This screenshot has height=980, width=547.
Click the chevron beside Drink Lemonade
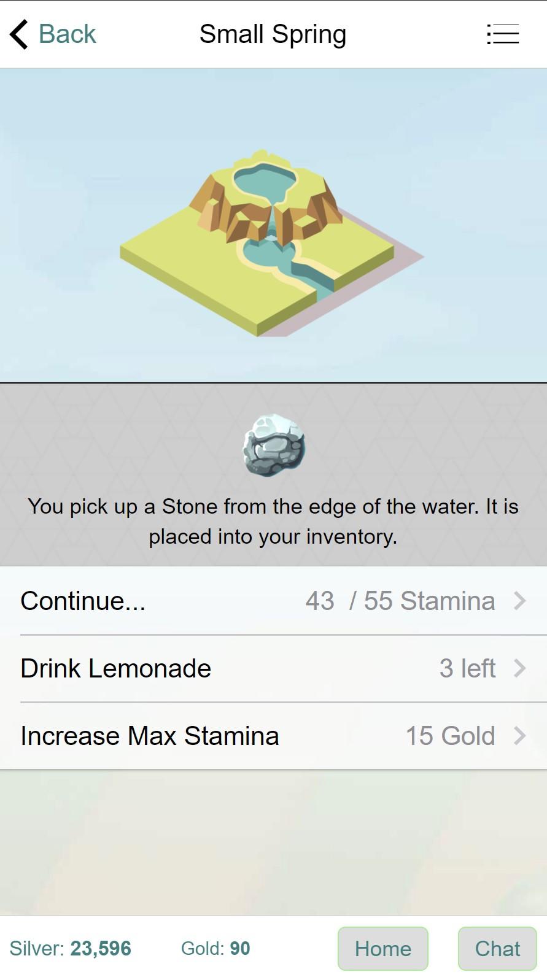click(519, 668)
